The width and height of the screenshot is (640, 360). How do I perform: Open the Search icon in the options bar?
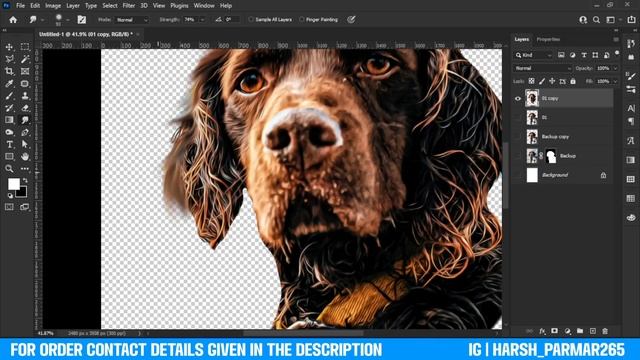[x=596, y=20]
